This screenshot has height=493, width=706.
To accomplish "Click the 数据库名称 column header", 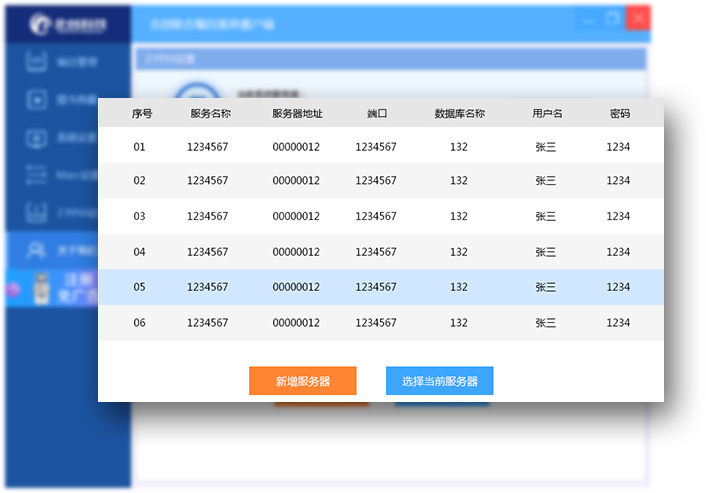I will (x=459, y=114).
